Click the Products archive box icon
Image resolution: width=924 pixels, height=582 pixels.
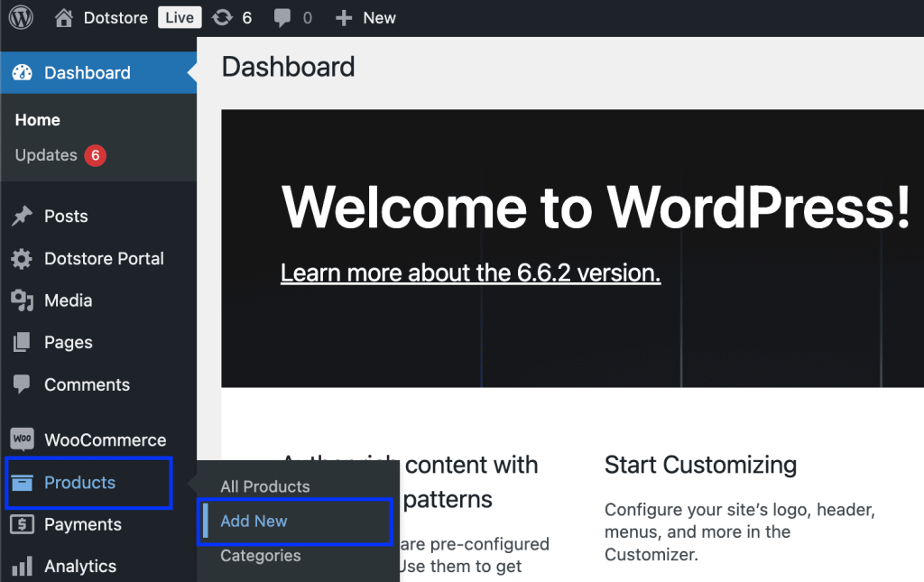click(x=22, y=483)
